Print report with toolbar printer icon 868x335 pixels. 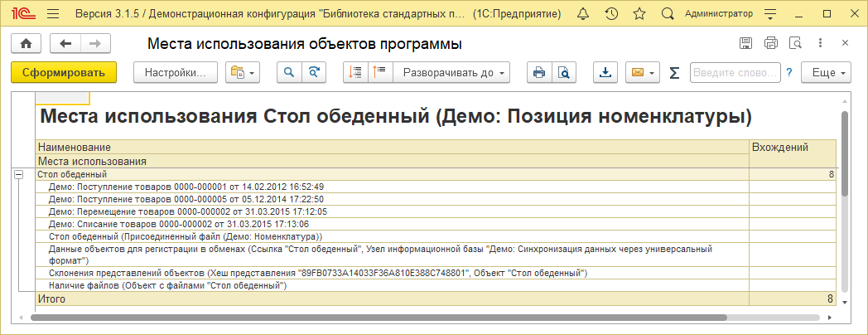point(539,73)
